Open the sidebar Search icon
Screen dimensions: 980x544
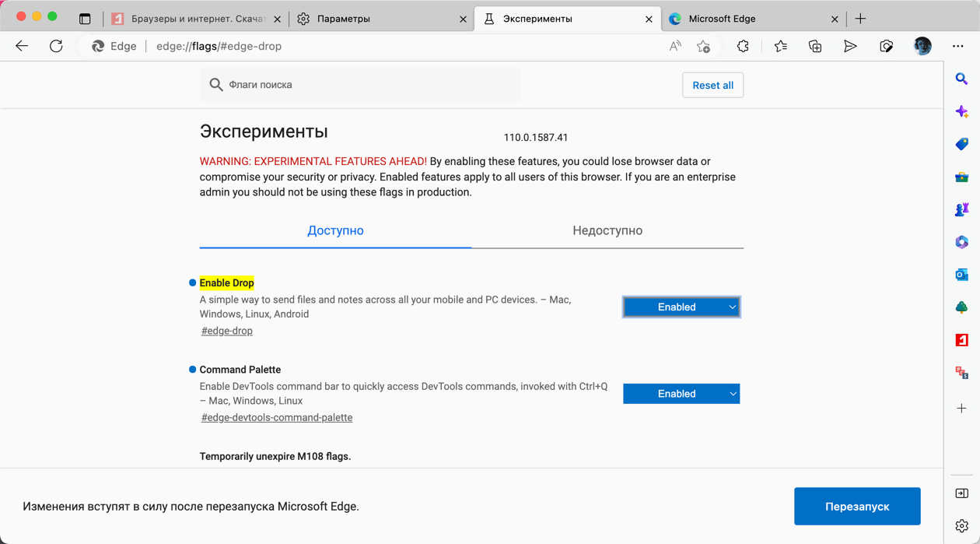(x=961, y=79)
